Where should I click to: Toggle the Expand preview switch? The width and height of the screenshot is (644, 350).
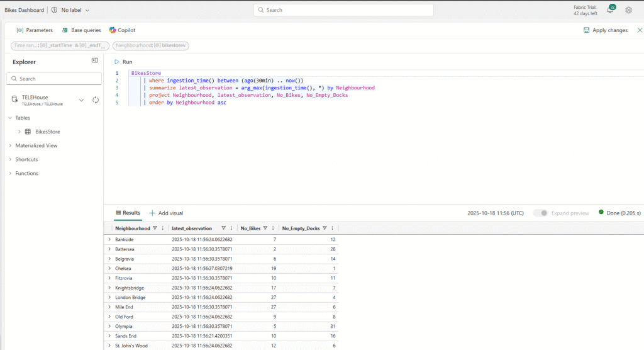coord(540,213)
